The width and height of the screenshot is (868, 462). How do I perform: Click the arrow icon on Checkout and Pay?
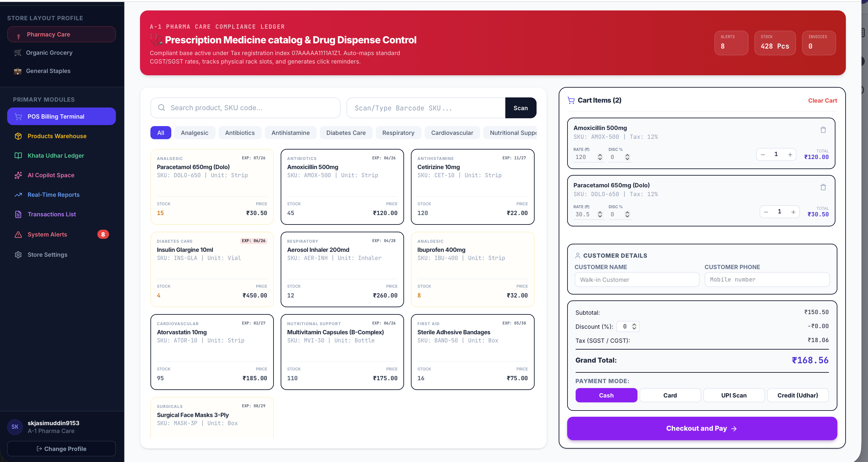[x=734, y=429]
